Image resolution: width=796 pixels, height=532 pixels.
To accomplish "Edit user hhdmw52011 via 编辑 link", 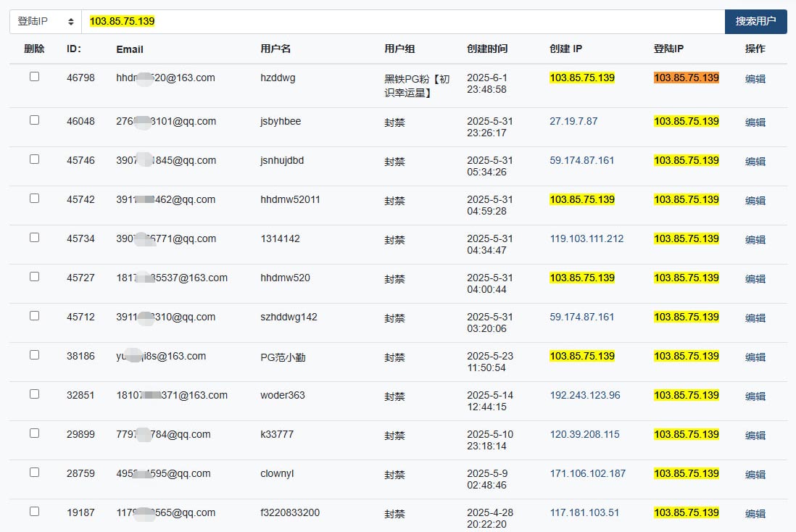I will 755,201.
